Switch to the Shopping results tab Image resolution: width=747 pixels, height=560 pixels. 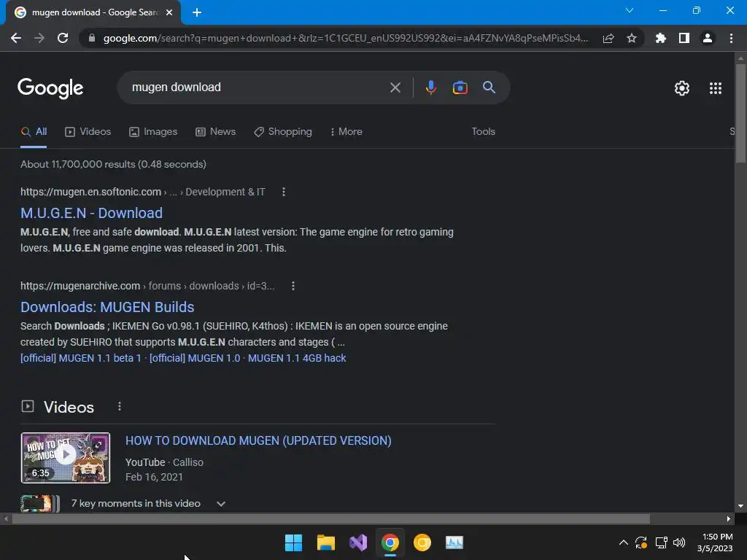point(283,132)
